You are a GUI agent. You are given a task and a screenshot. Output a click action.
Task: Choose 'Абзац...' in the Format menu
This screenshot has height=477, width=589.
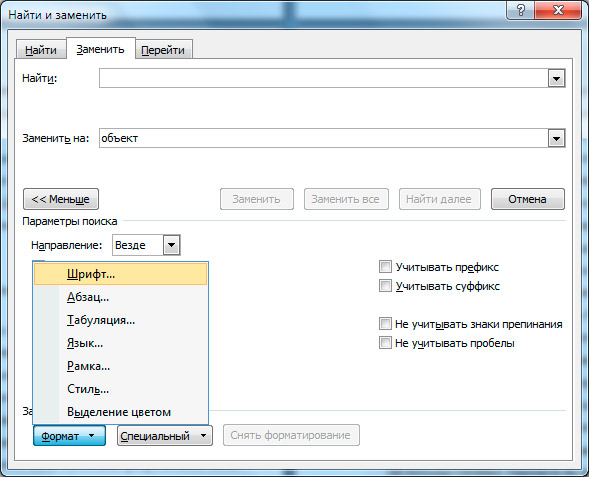pyautogui.click(x=121, y=297)
